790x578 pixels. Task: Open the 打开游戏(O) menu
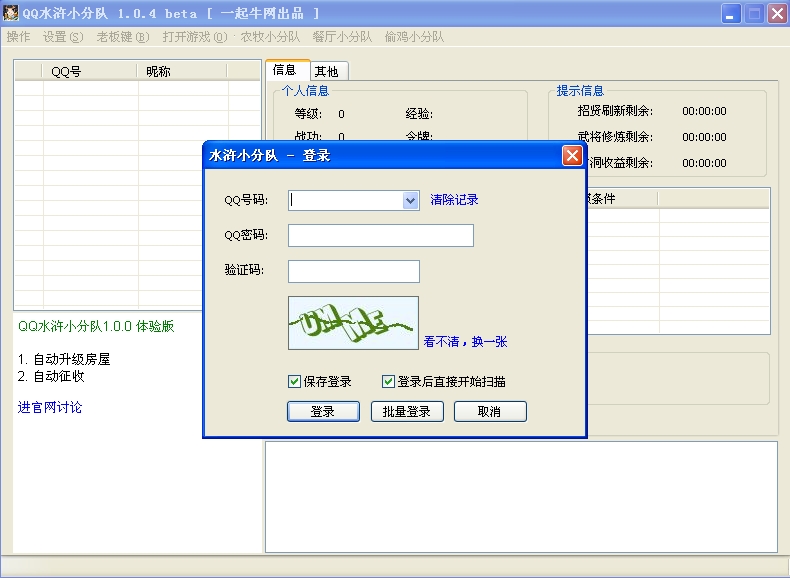click(x=195, y=37)
